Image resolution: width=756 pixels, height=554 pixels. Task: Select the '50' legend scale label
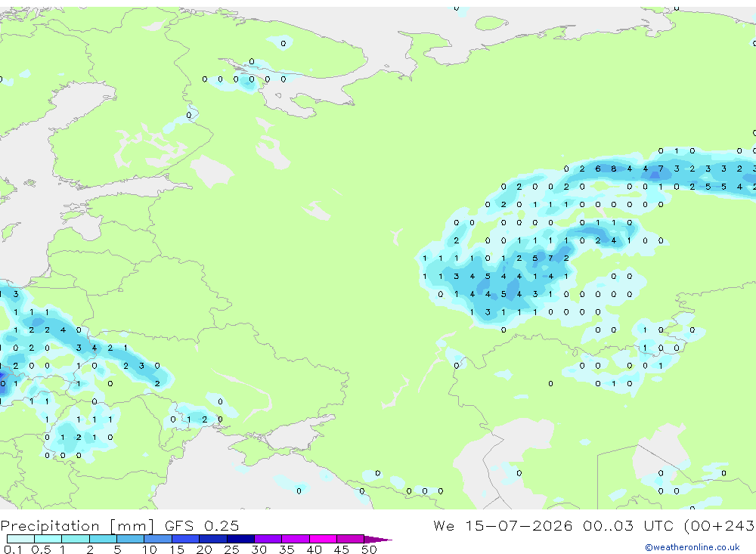(x=369, y=549)
